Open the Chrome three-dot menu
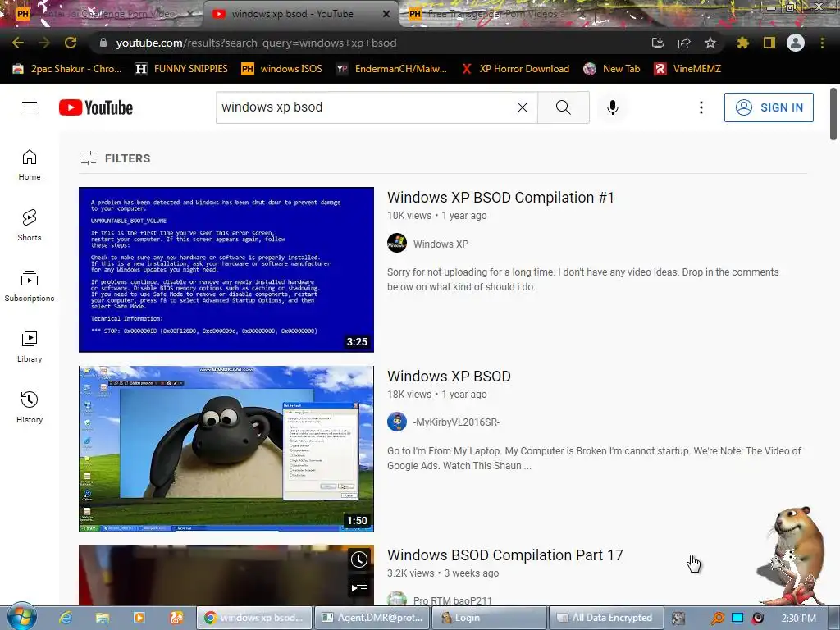The height and width of the screenshot is (630, 840). click(x=822, y=43)
